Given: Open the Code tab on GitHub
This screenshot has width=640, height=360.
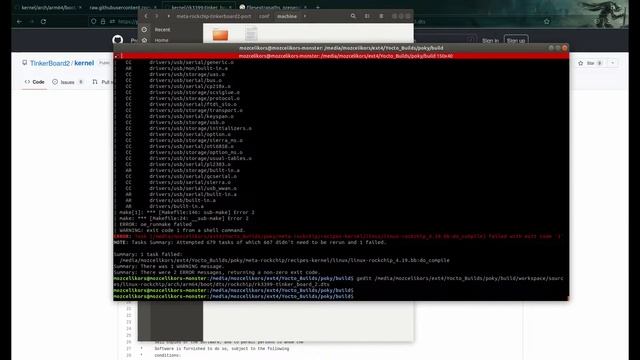Looking at the screenshot, I should point(35,82).
